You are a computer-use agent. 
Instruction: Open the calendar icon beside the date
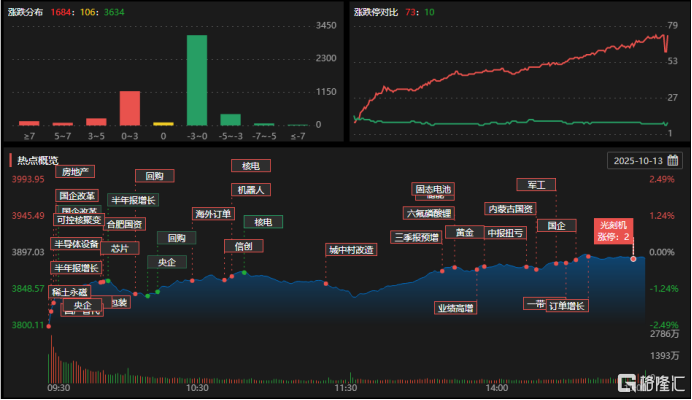coord(673,160)
